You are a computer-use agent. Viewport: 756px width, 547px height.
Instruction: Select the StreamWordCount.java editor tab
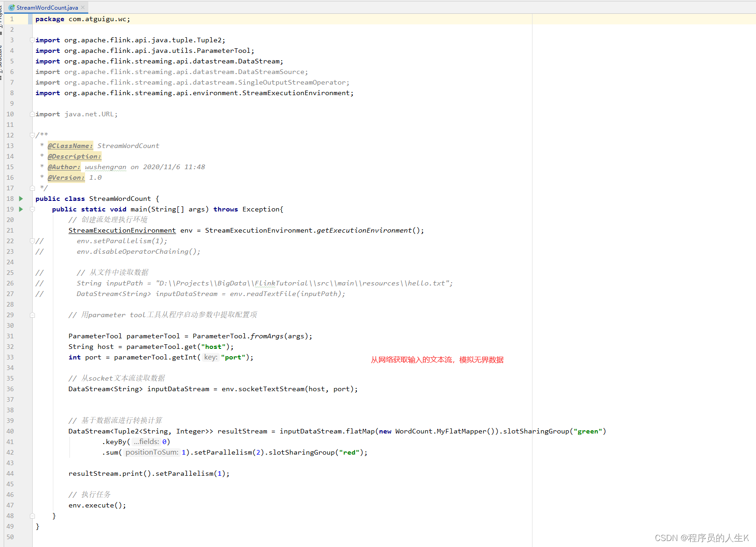click(47, 8)
